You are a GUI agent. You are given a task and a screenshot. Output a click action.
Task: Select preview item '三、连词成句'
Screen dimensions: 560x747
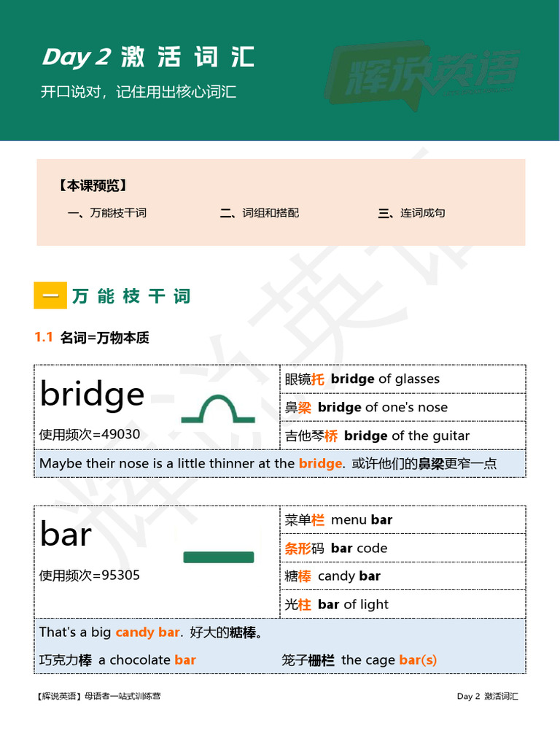(411, 213)
